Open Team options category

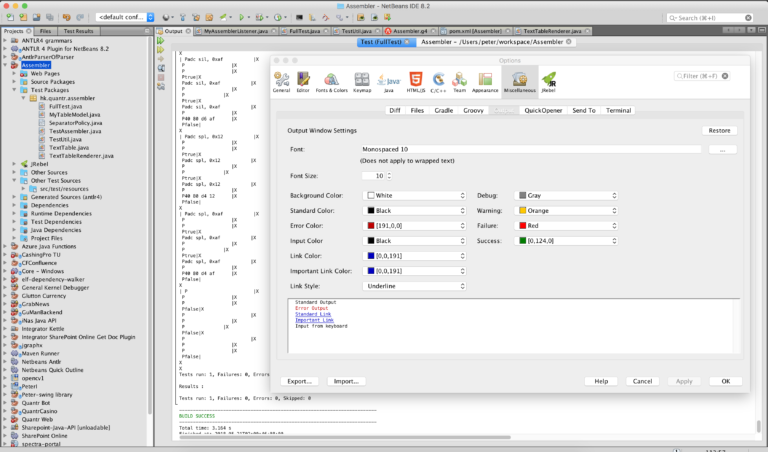(x=459, y=82)
